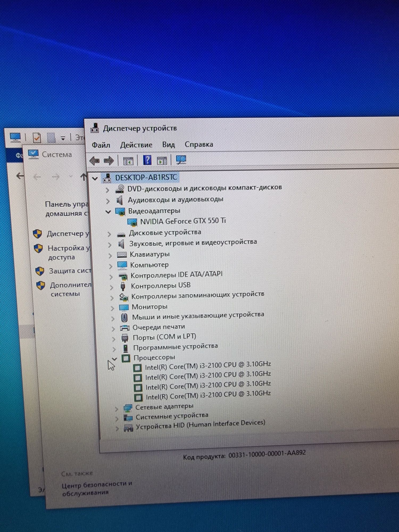The width and height of the screenshot is (399, 532).
Task: Select Мыши и иные указывающие устройства label
Action: click(198, 316)
